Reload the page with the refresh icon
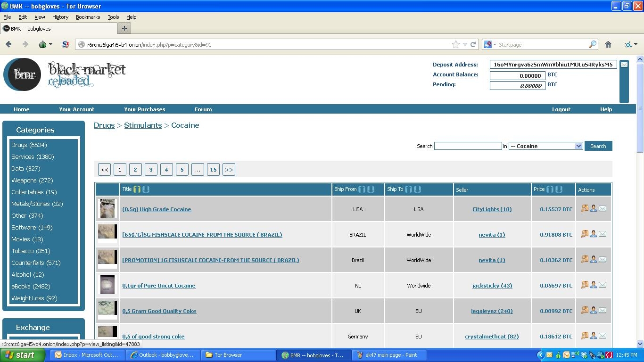Viewport: 644px width, 362px height. tap(473, 44)
